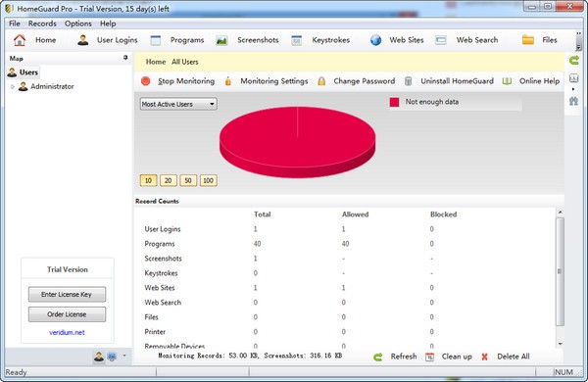Viewport: 588px width, 382px height.
Task: Open the Most Active Users dropdown
Action: [178, 104]
